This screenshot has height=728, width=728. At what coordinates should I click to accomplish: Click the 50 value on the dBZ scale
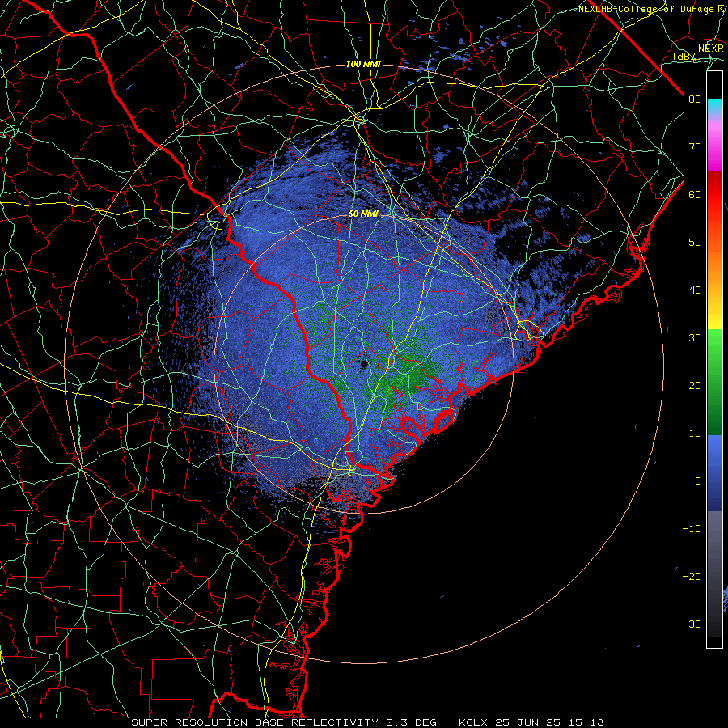(x=695, y=243)
